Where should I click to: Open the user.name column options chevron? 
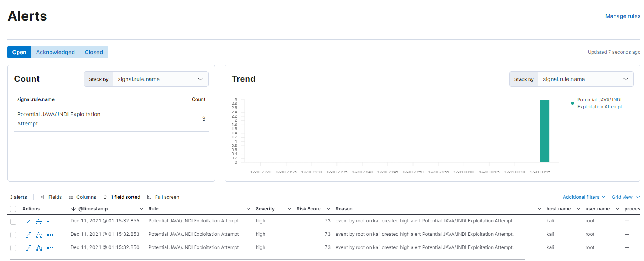tap(617, 209)
